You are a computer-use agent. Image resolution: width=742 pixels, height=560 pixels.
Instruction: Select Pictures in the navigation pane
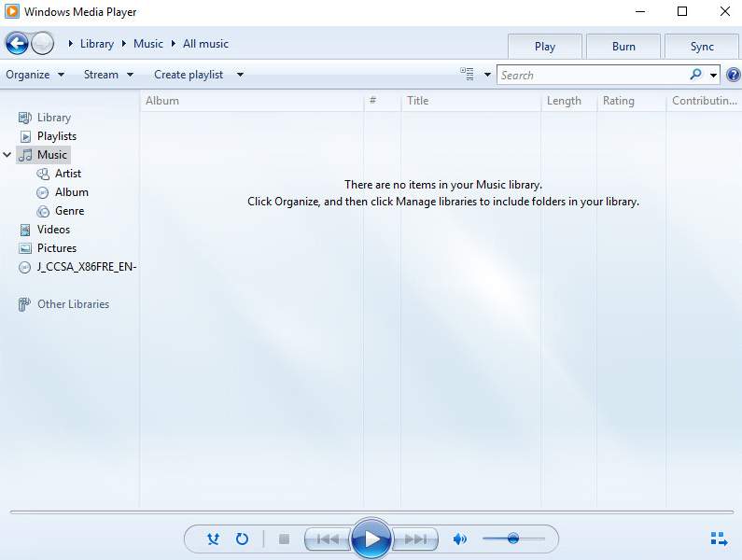coord(57,248)
